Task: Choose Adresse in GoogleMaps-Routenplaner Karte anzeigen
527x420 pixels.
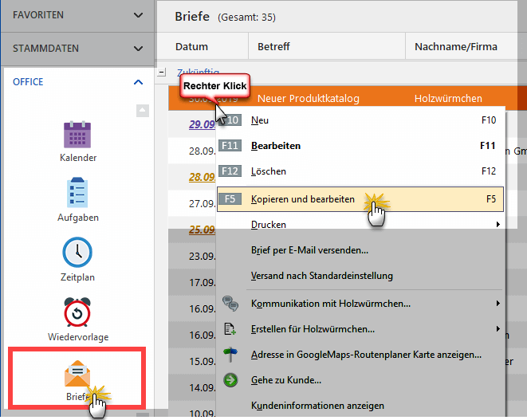Action: 360,355
